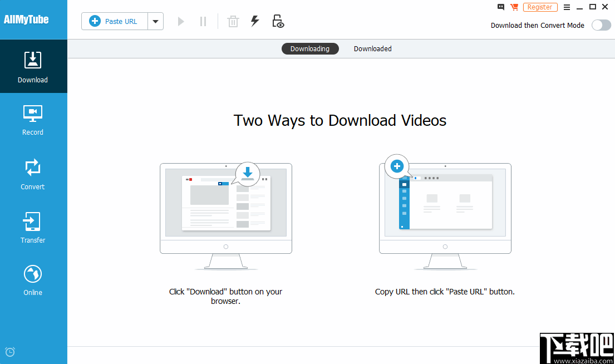
Task: Switch to the Convert section
Action: pyautogui.click(x=32, y=174)
